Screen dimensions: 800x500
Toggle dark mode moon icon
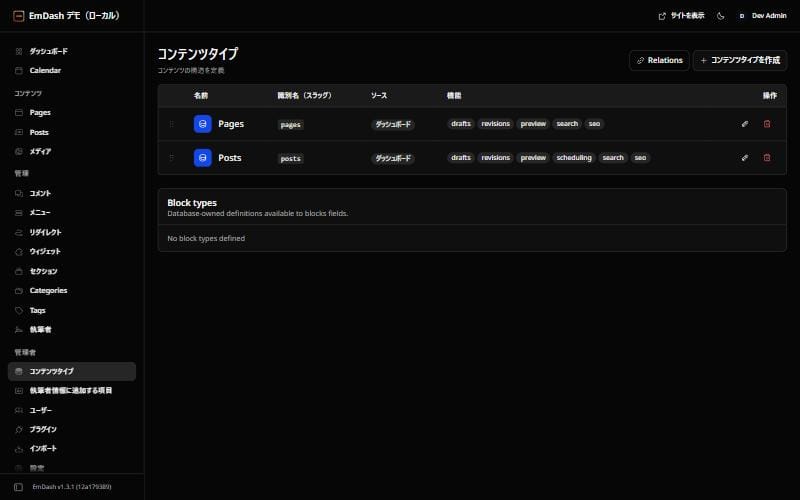tap(720, 16)
